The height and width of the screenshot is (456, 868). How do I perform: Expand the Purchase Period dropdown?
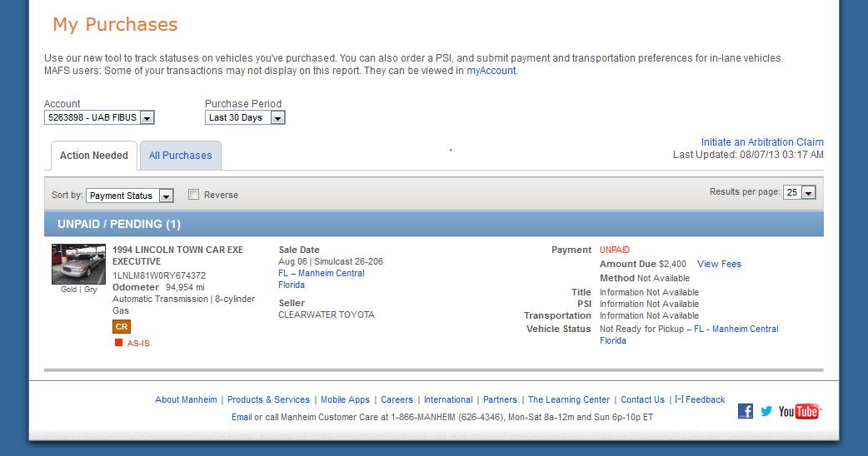point(245,118)
